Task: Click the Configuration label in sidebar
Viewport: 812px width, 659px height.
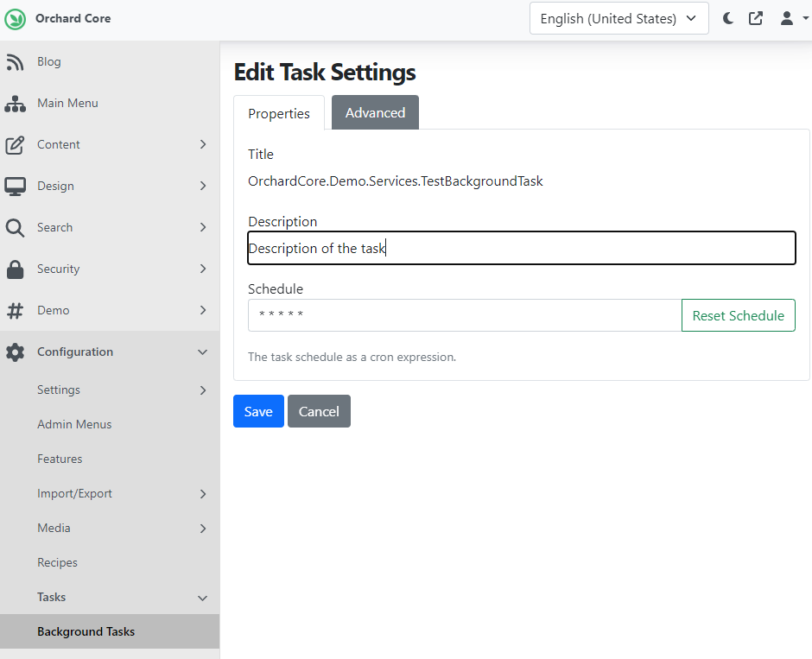Action: (75, 352)
